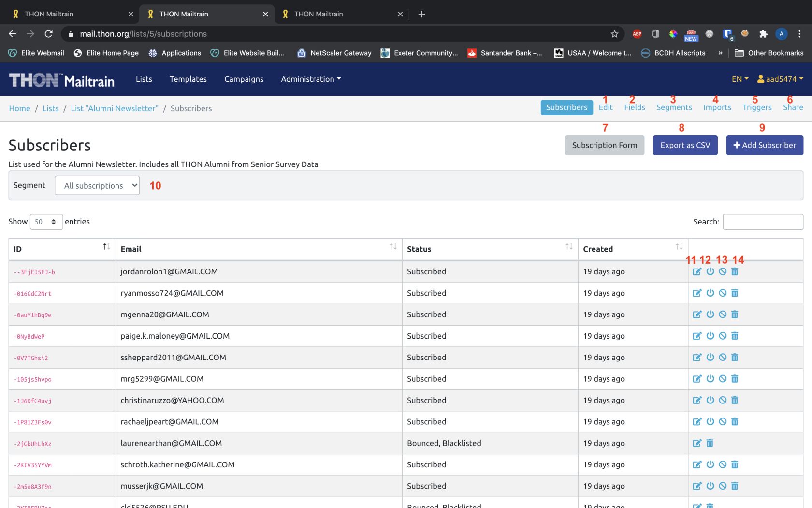Focus the subscriber Search field
The image size is (812, 508).
[763, 222]
